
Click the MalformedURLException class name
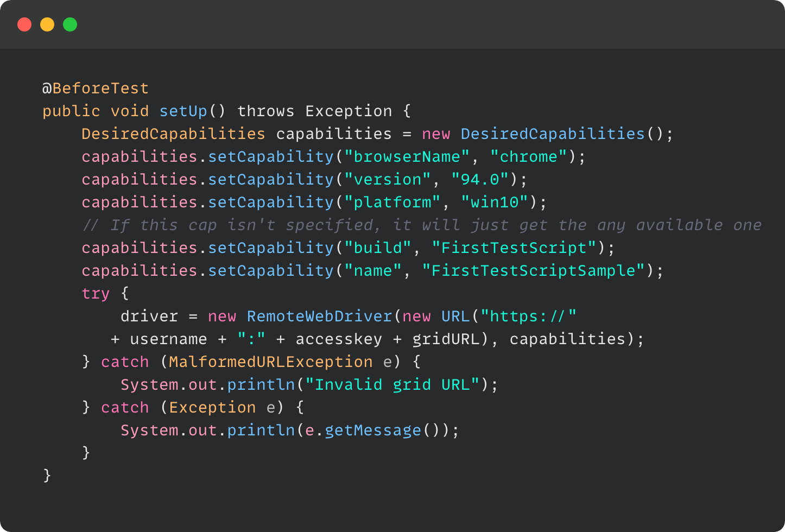[x=270, y=362]
